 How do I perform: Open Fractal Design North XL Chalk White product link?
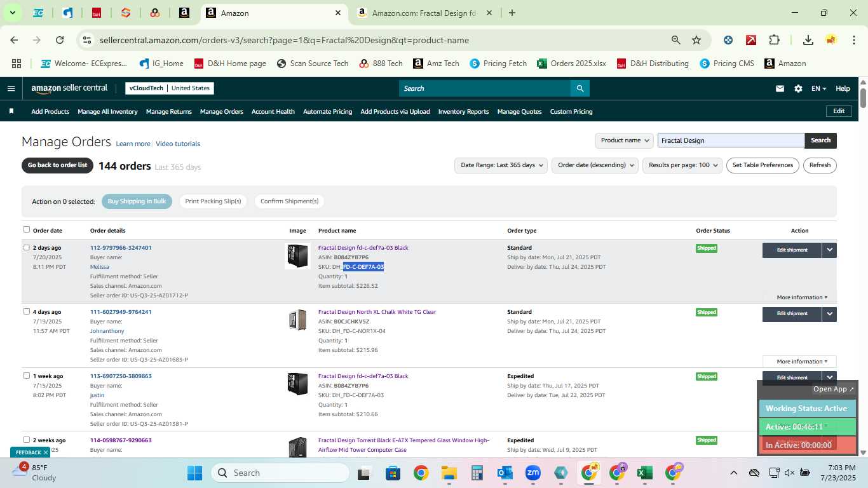point(377,312)
